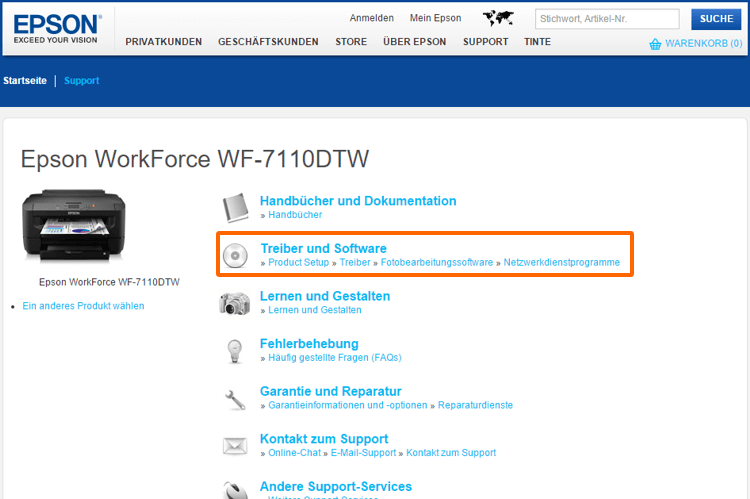Click the book icon for Handbücher
The width and height of the screenshot is (750, 499).
[x=235, y=208]
